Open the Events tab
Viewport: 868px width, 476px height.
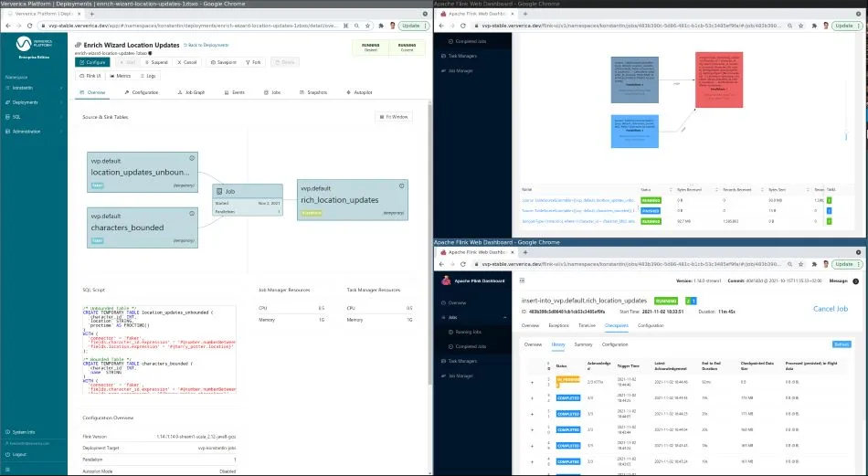point(235,92)
